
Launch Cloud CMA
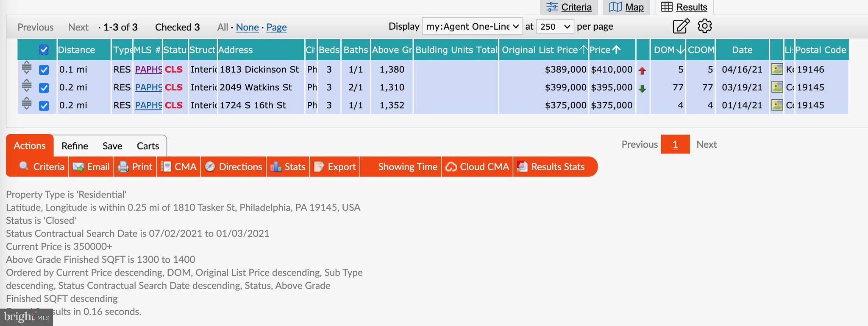point(477,167)
